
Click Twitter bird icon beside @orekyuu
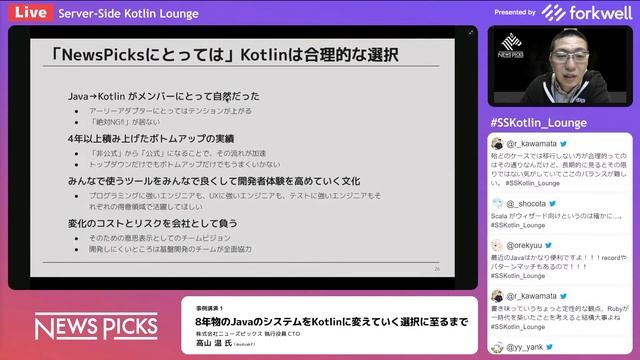click(x=549, y=245)
